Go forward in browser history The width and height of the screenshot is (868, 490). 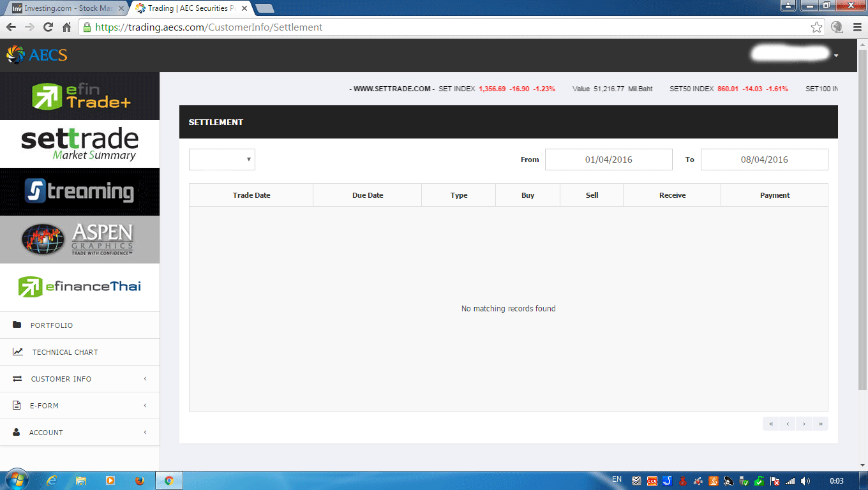[29, 27]
